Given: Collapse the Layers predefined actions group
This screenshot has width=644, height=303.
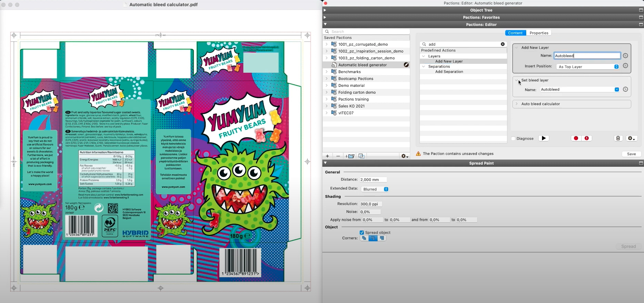Looking at the screenshot, I should pyautogui.click(x=424, y=56).
